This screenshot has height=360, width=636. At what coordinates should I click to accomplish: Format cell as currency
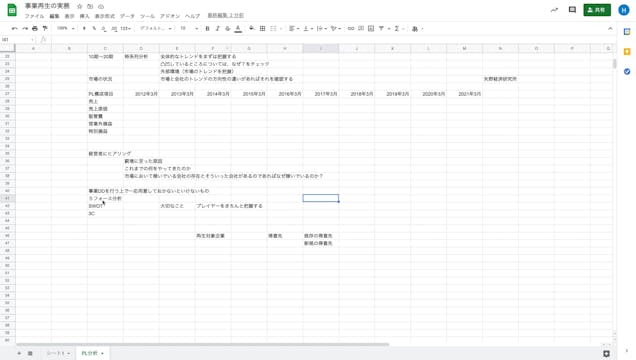[84, 28]
